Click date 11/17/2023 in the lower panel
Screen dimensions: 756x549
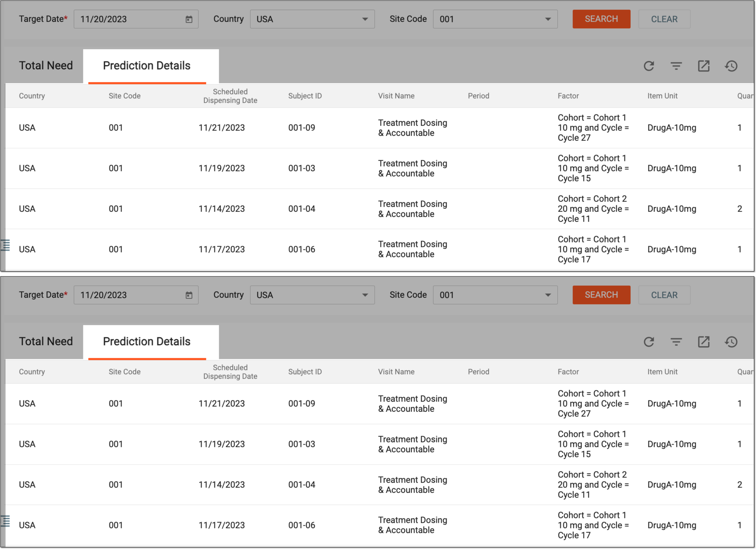222,525
